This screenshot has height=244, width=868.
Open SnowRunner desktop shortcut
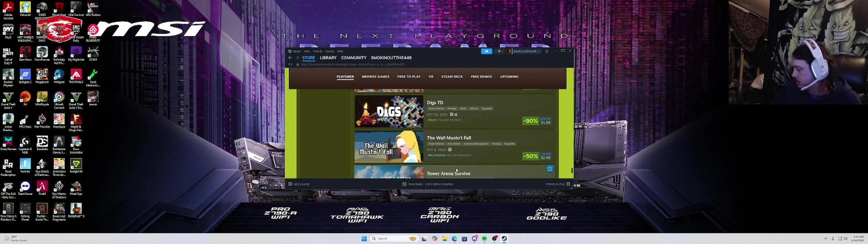(42, 54)
